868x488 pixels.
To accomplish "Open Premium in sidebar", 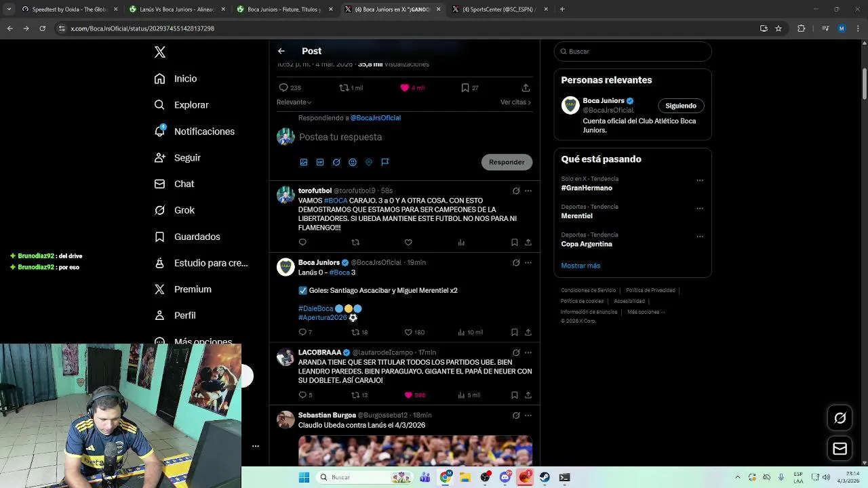I will (x=182, y=289).
